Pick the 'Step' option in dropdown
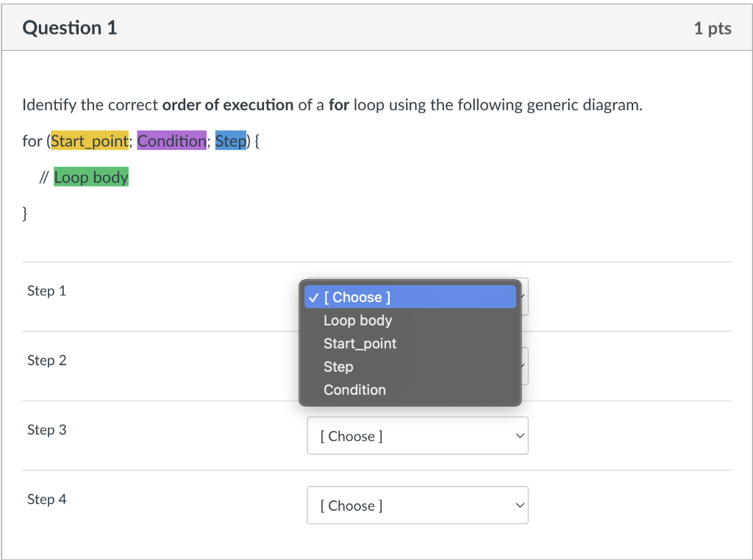Screen dimensions: 753x560 click(338, 367)
